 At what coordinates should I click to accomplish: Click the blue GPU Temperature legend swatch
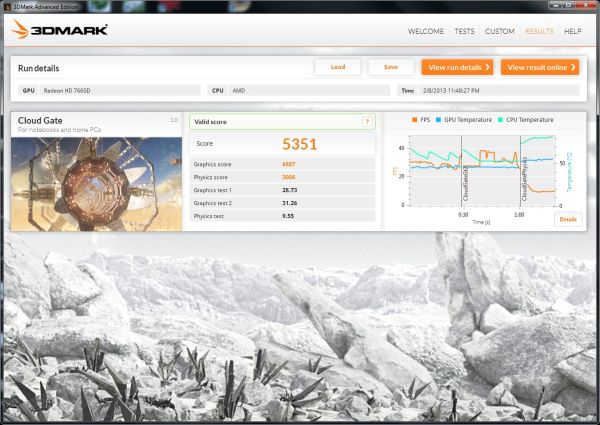(438, 120)
